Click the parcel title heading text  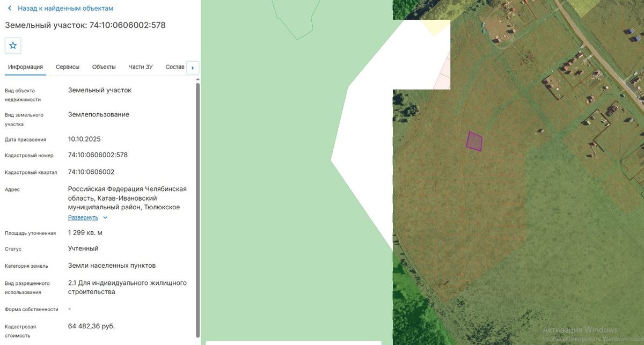click(85, 25)
